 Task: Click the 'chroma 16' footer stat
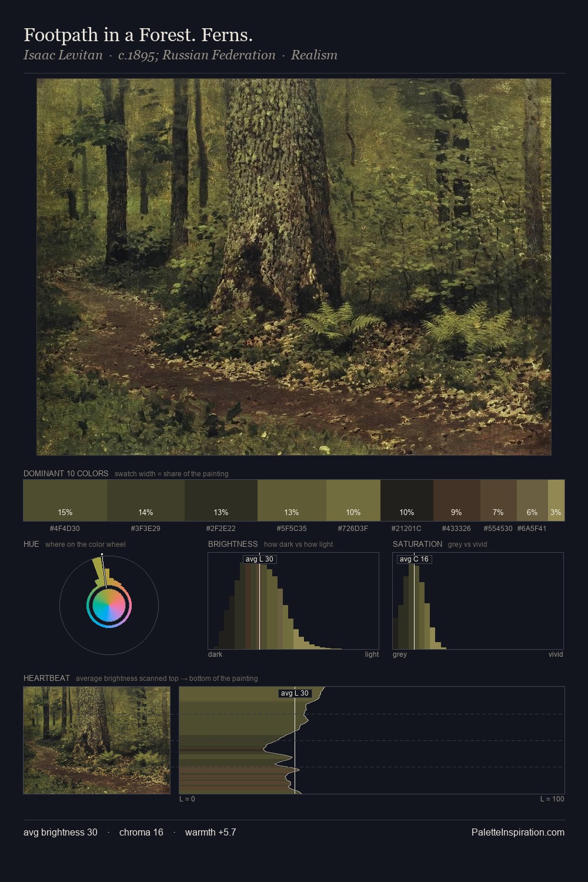pos(141,832)
